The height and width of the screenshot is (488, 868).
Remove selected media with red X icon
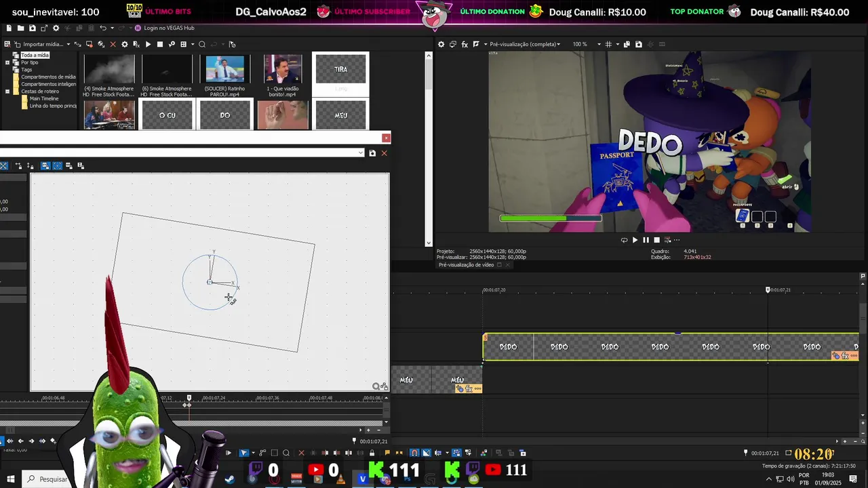coord(113,44)
